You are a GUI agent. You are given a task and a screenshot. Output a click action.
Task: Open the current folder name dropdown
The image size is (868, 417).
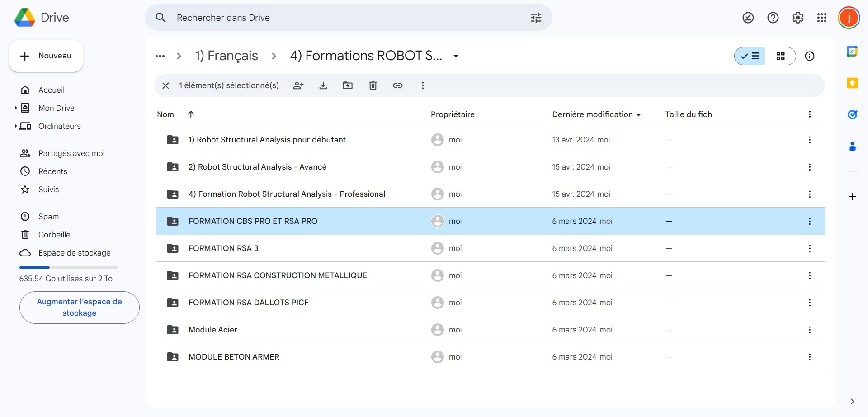[x=456, y=56]
